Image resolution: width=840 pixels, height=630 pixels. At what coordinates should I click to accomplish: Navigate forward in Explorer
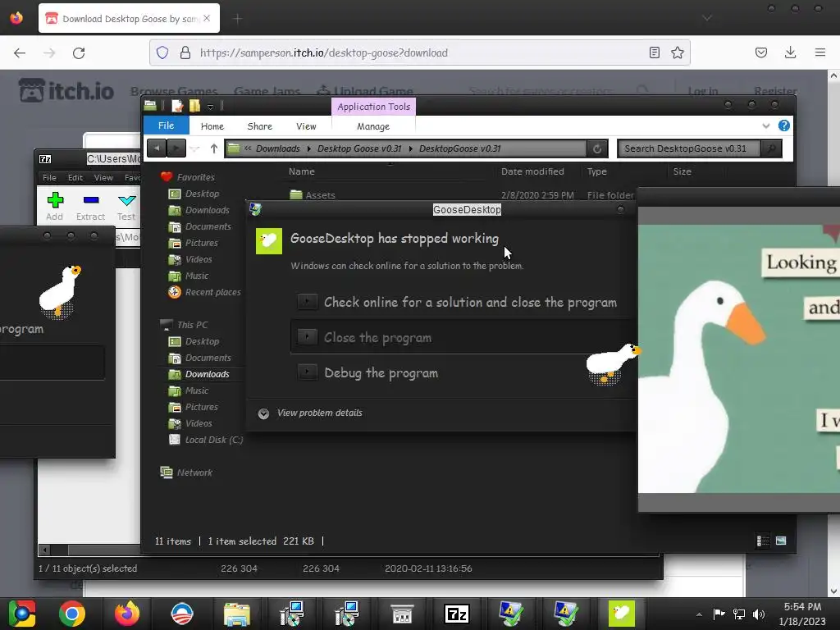[x=176, y=148]
